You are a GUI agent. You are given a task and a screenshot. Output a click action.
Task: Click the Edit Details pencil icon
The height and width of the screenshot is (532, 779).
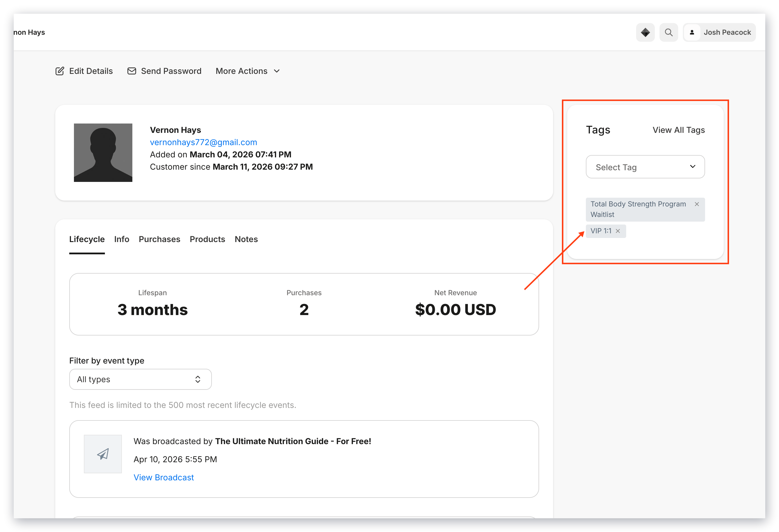tap(60, 71)
